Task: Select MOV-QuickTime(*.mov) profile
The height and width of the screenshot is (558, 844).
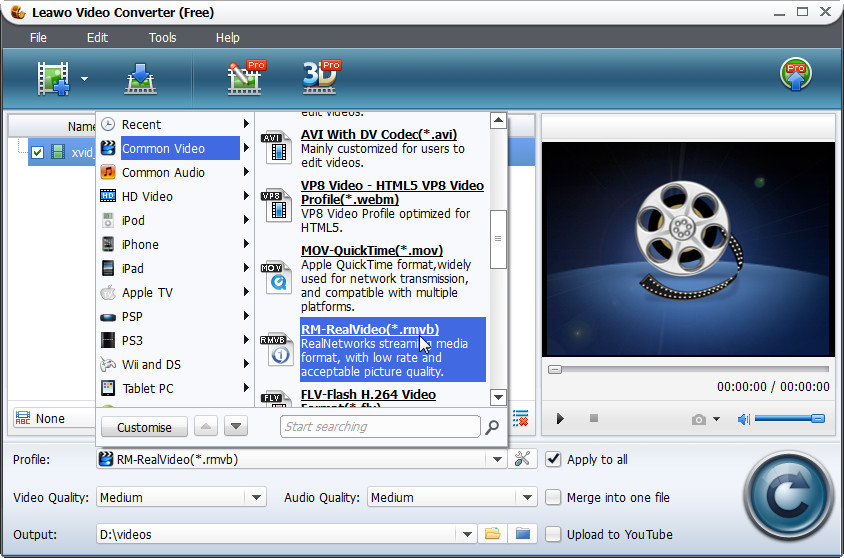Action: [x=371, y=250]
